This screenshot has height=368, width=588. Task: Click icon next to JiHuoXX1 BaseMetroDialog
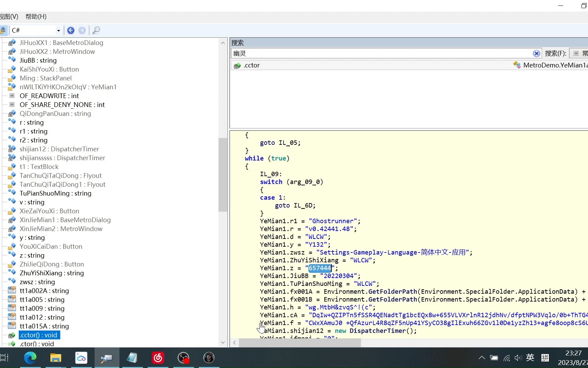(12, 43)
